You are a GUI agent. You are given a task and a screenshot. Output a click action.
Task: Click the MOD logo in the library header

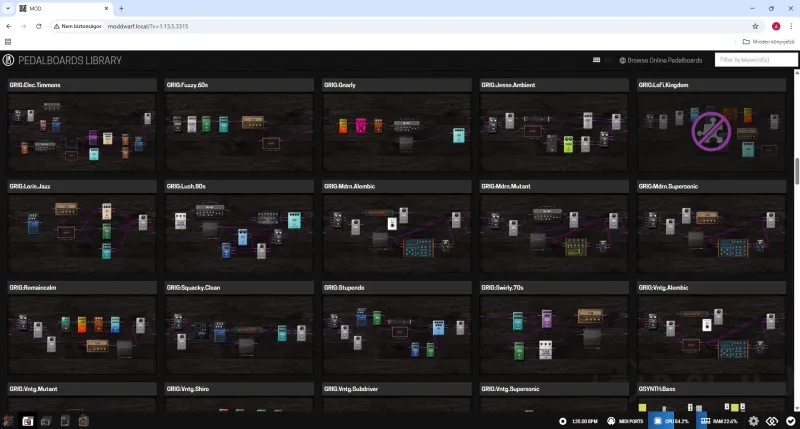click(9, 61)
